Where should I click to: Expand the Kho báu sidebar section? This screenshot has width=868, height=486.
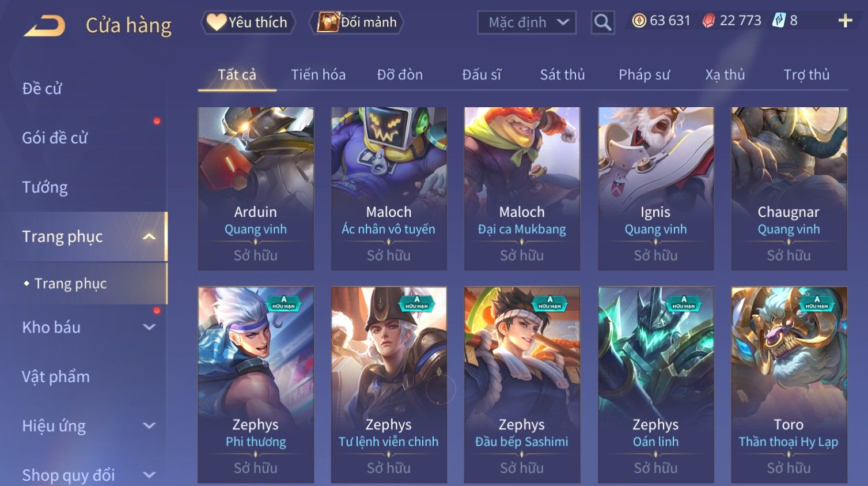(x=149, y=327)
